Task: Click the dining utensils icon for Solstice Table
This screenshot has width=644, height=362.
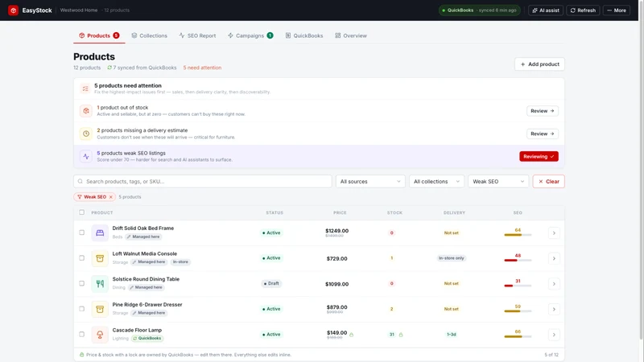Action: coord(100,284)
